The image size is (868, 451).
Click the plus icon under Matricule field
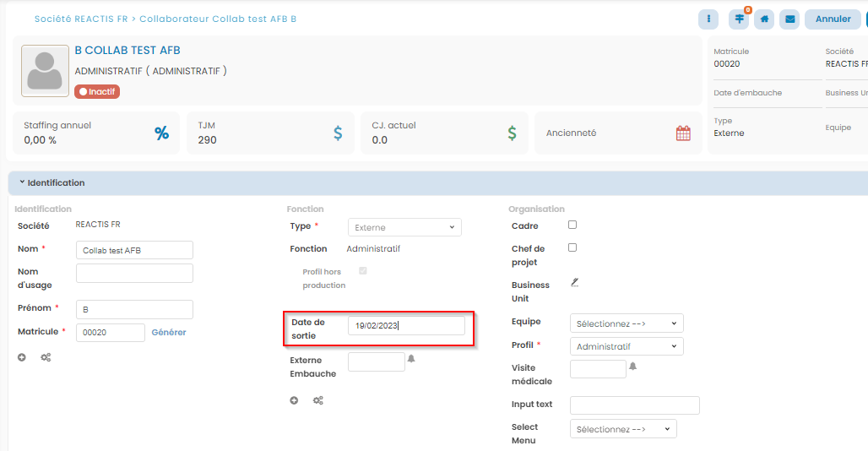coord(22,357)
